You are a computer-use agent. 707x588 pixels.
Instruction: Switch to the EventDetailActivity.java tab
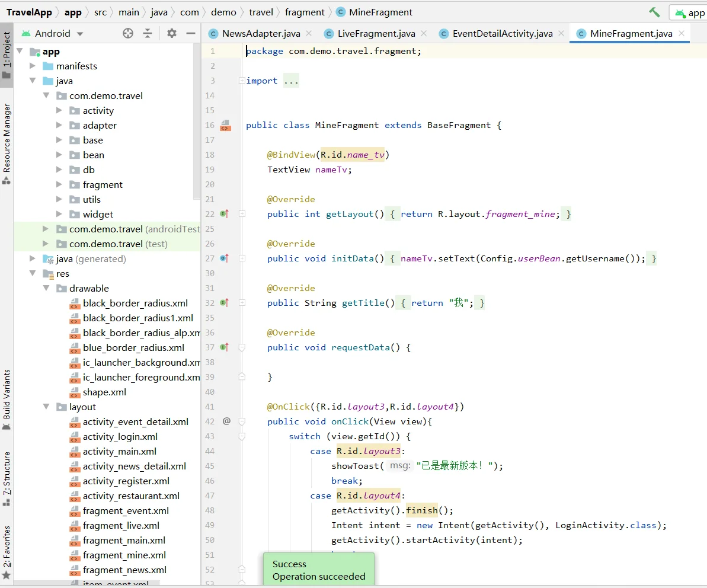(502, 33)
